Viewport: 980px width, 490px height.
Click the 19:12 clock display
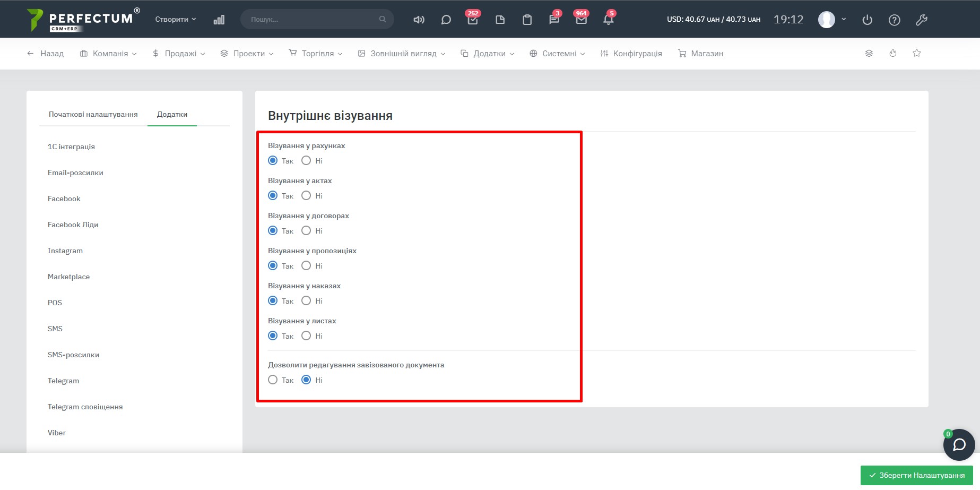pos(788,20)
